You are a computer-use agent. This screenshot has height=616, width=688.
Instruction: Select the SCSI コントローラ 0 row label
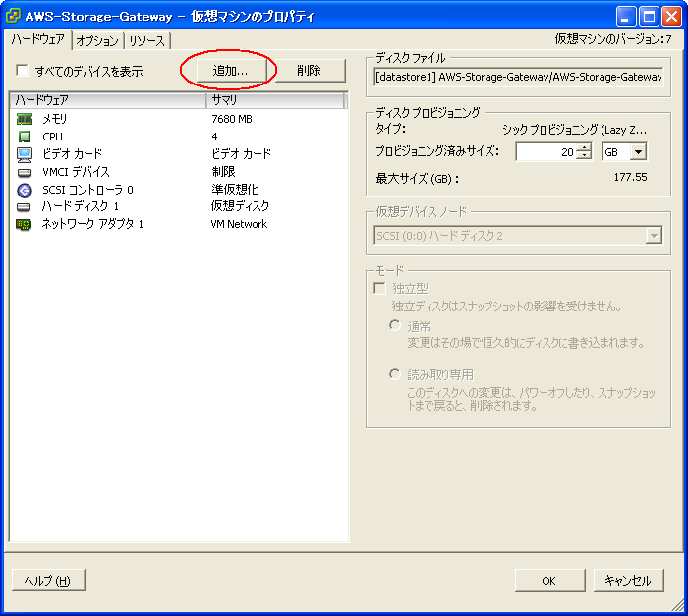click(87, 190)
